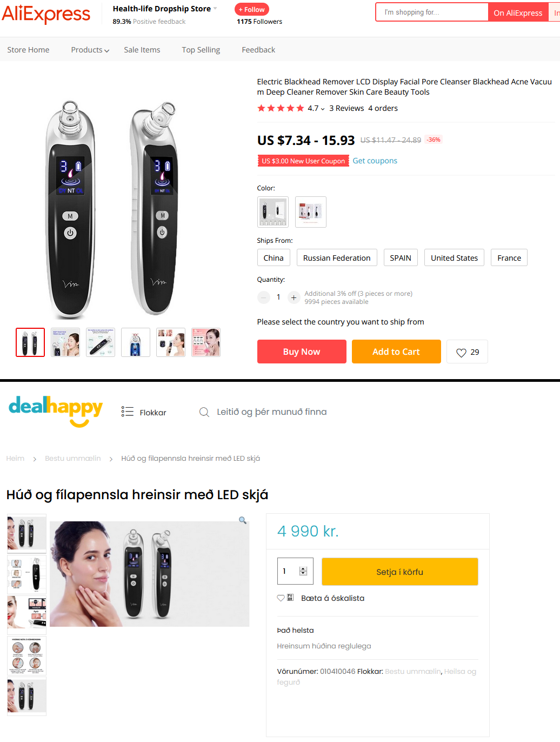
Task: Open the Flokkar categories list icon
Action: [x=128, y=412]
